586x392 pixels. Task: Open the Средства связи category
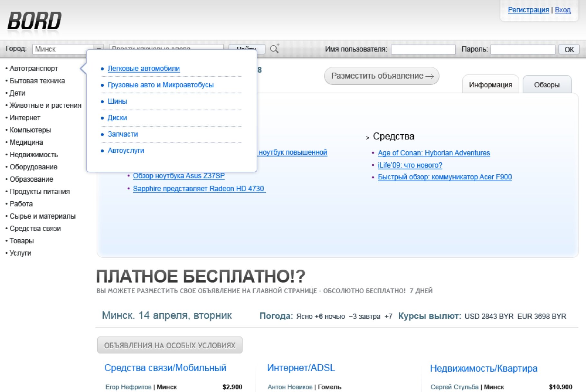pos(35,229)
